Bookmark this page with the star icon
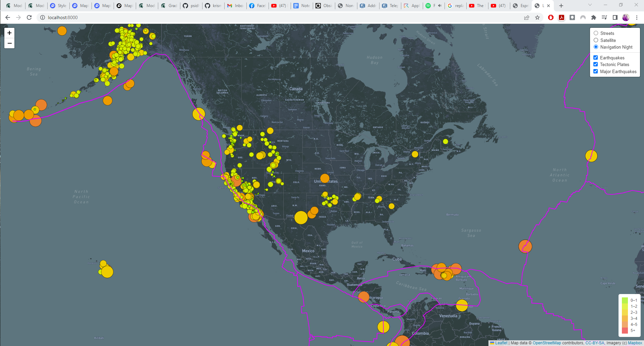This screenshot has height=346, width=644. coord(537,17)
